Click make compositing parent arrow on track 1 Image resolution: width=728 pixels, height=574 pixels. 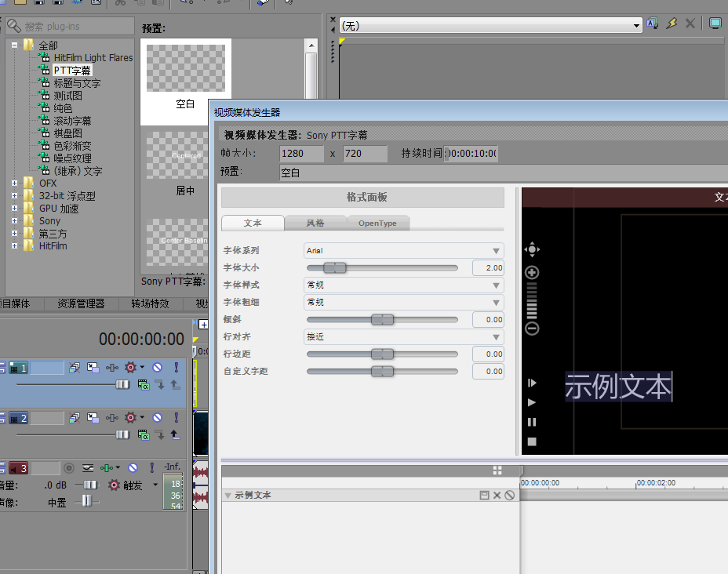(175, 385)
